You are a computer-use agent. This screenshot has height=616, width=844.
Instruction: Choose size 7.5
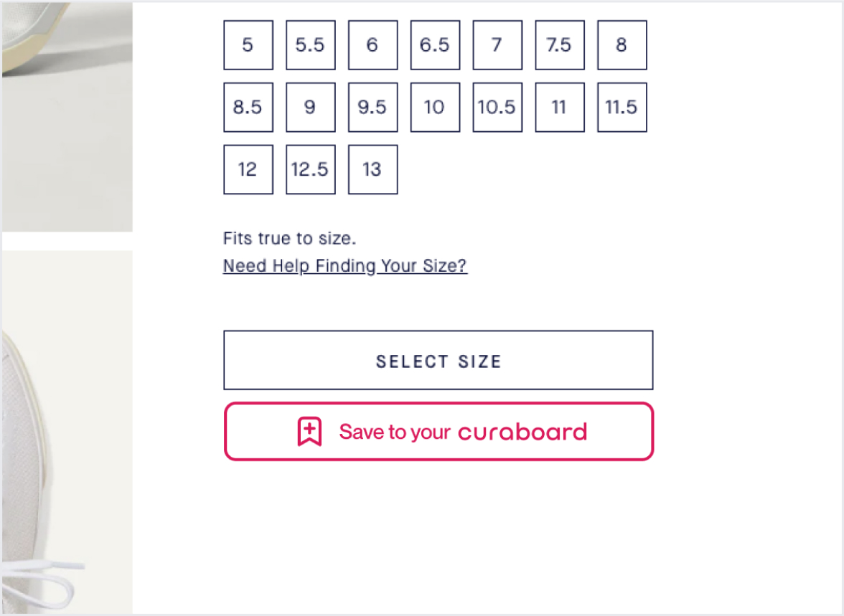pyautogui.click(x=560, y=45)
